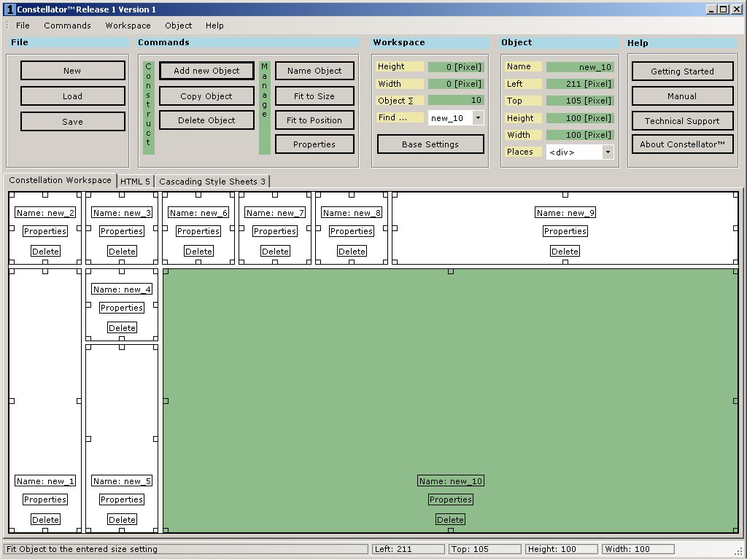
Task: Click the left resize handle of new_10 object
Action: coord(166,400)
